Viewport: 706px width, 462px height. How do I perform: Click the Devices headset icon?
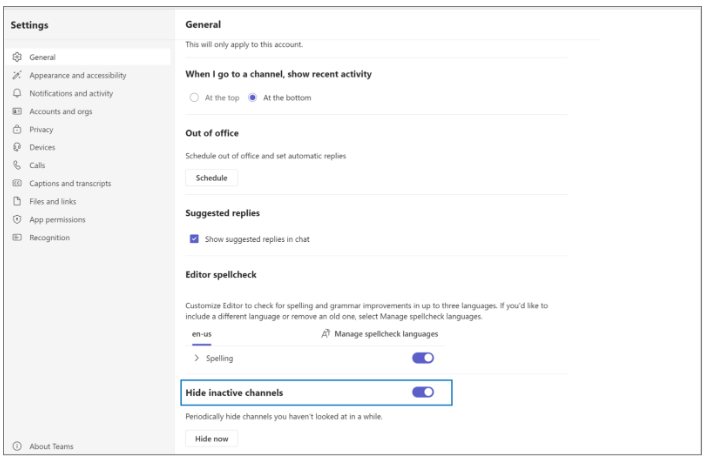coord(16,148)
